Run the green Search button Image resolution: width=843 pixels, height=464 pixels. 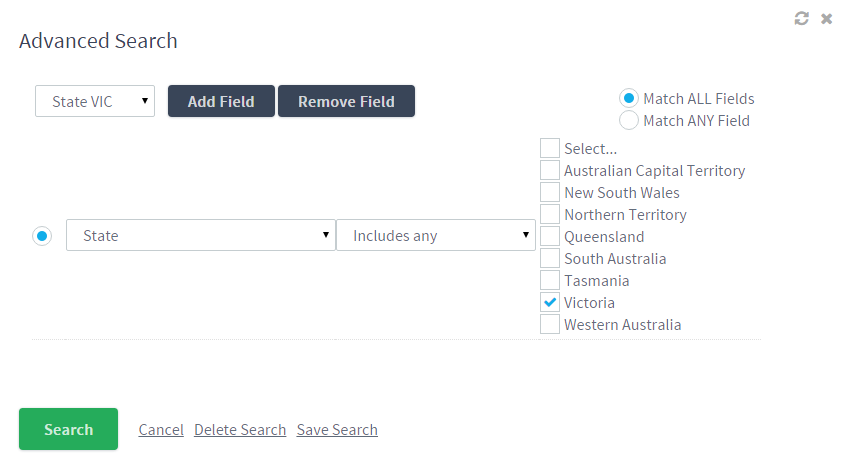pyautogui.click(x=68, y=429)
